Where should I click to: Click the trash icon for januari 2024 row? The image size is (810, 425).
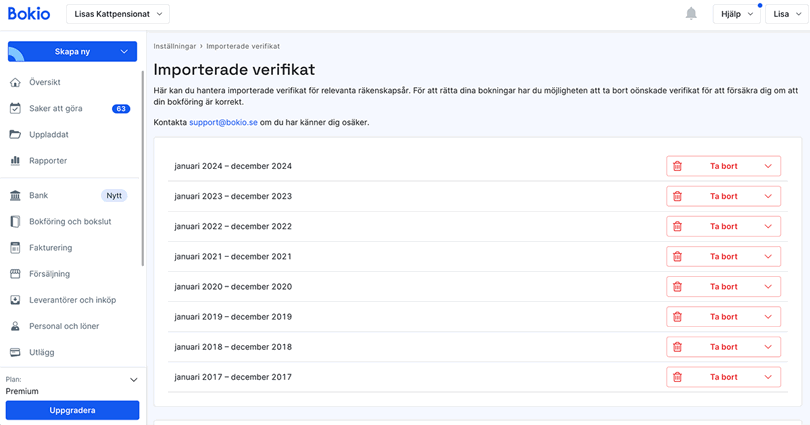(677, 166)
